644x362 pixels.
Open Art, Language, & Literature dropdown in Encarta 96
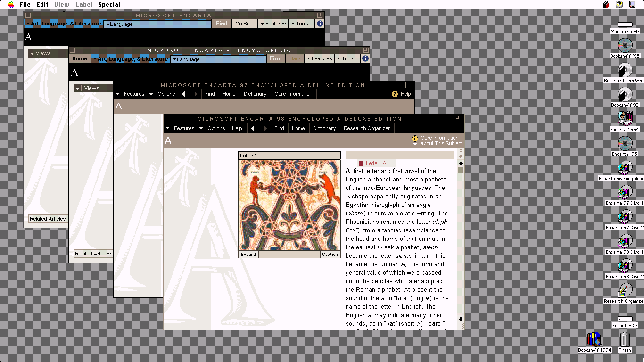130,59
